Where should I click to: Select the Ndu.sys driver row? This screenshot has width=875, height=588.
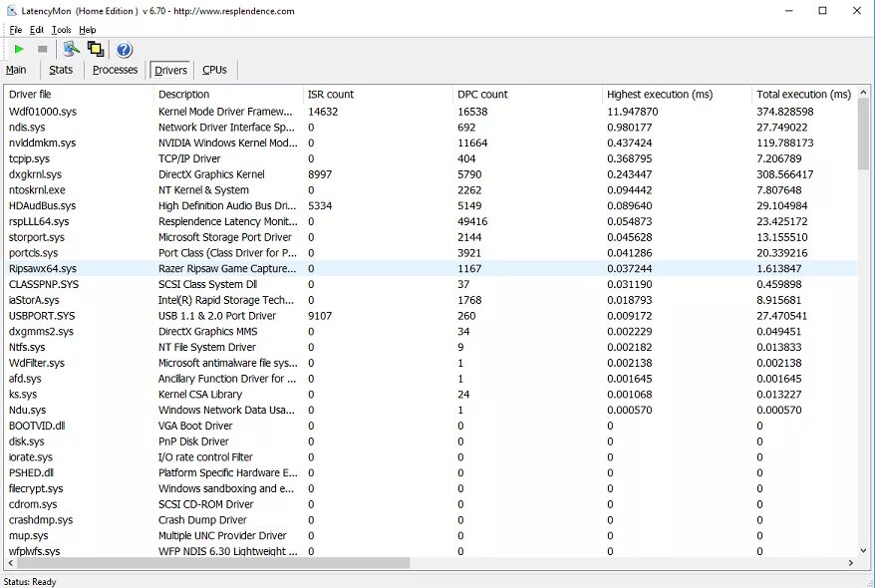431,410
